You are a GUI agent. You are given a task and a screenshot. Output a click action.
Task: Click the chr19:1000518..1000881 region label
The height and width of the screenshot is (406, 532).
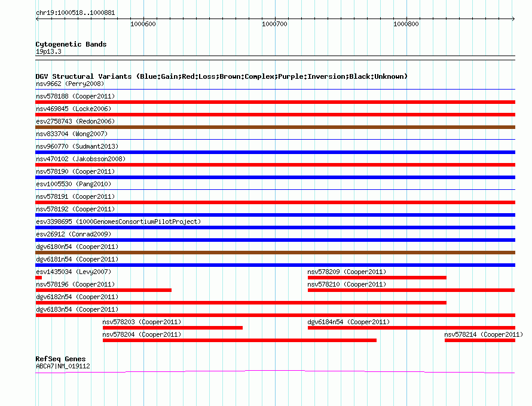pyautogui.click(x=75, y=13)
